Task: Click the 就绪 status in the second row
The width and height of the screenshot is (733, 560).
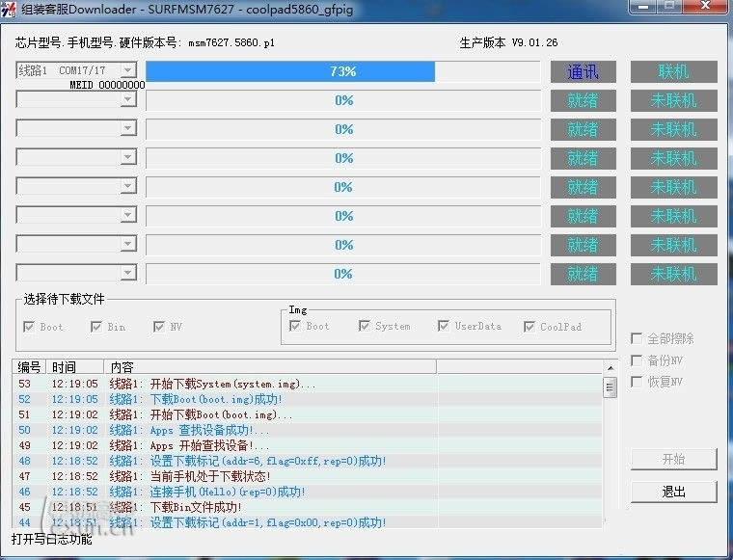Action: pyautogui.click(x=583, y=100)
